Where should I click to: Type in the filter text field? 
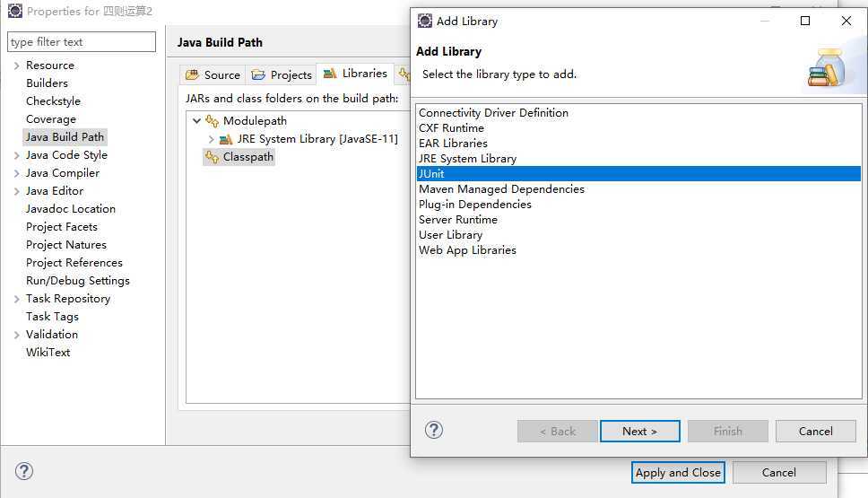pos(81,42)
